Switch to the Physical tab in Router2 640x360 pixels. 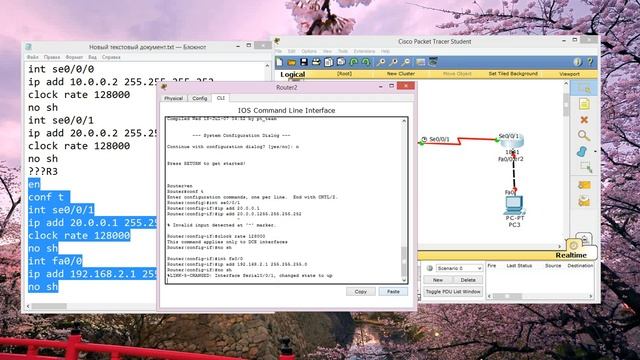point(173,98)
